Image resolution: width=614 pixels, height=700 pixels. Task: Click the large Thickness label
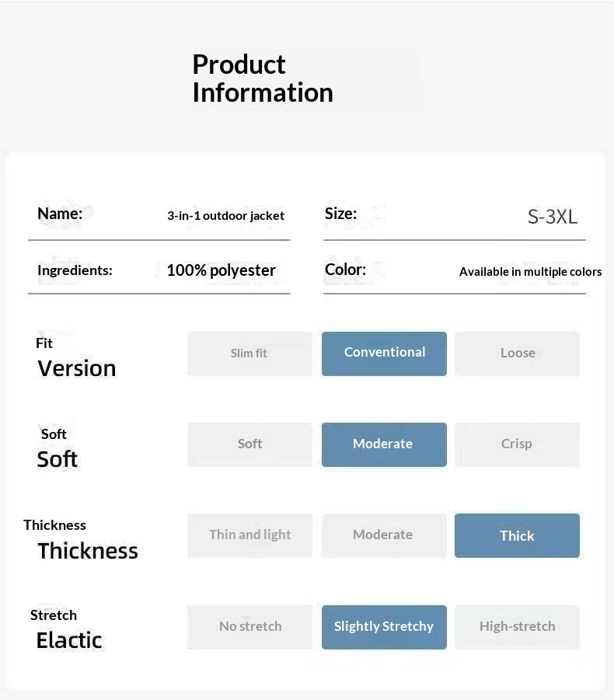87,551
